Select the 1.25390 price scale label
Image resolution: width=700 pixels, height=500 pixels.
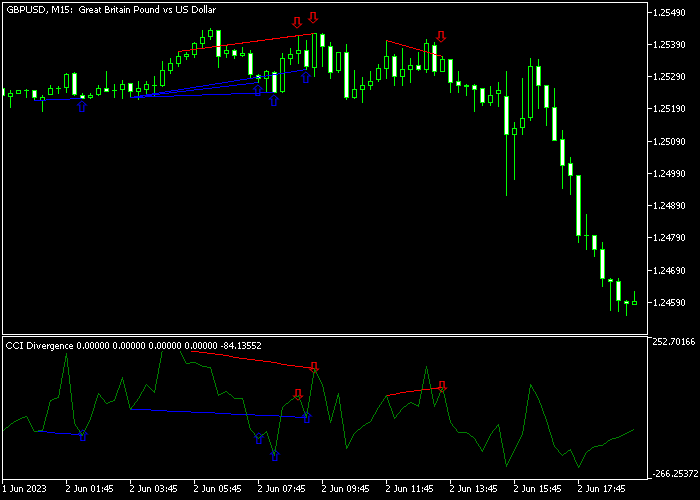[x=669, y=45]
